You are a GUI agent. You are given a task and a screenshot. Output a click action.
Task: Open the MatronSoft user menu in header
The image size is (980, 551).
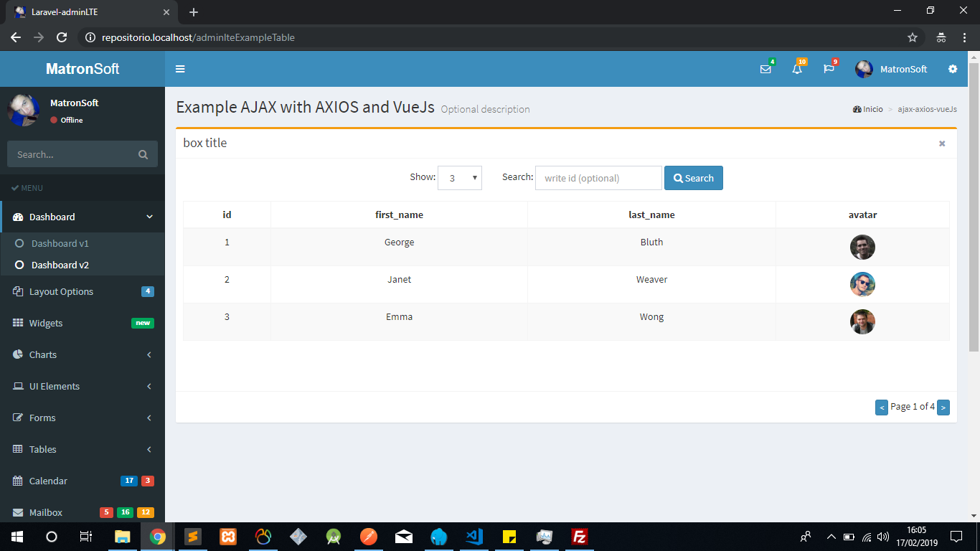[891, 69]
